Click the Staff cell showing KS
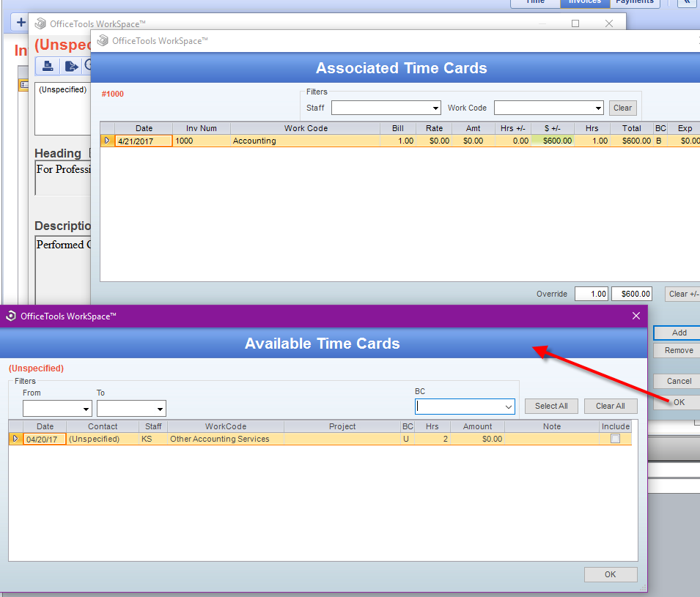 click(153, 439)
